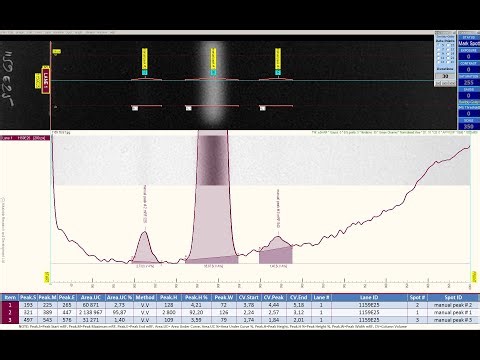Click cyan tag under the rightmost peak marker
Screen dimensions: 480x360
click(278, 72)
